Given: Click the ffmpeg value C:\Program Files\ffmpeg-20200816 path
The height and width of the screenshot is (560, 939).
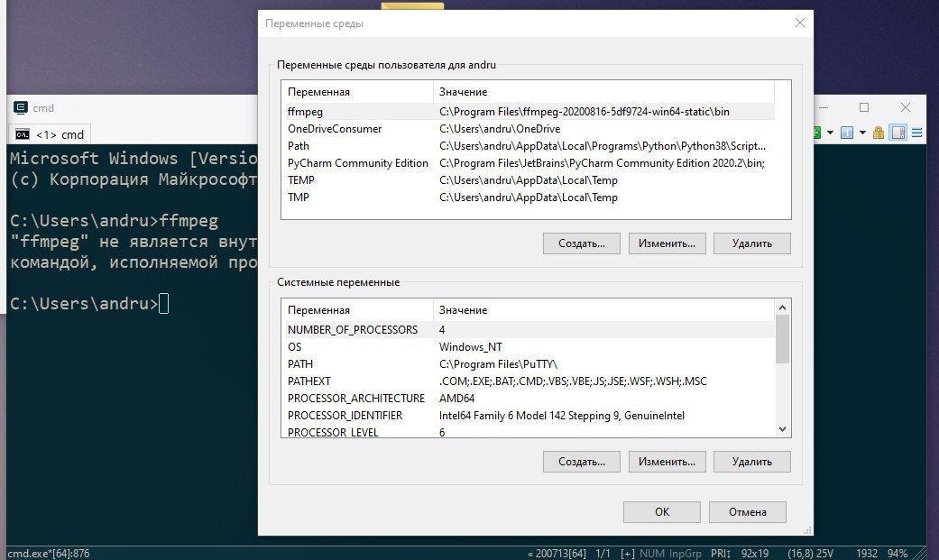Looking at the screenshot, I should (585, 112).
